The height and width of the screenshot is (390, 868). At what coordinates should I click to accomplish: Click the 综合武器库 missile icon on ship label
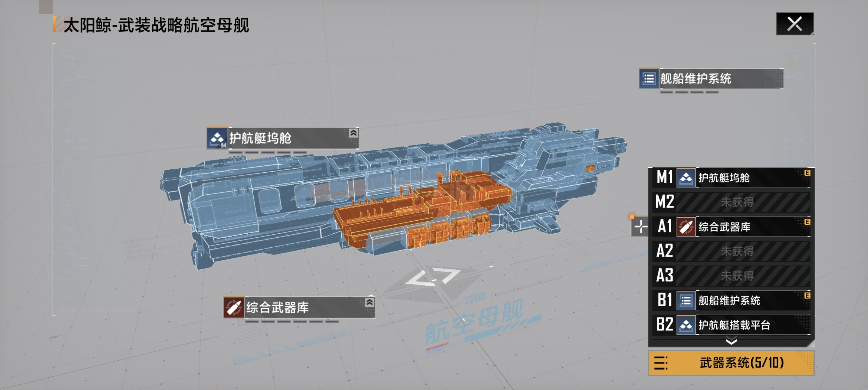pyautogui.click(x=233, y=307)
